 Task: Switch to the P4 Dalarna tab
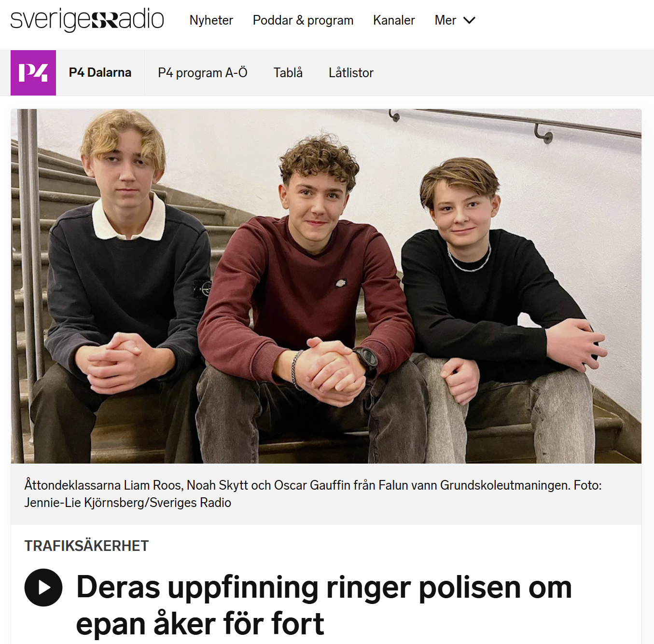[x=100, y=73]
